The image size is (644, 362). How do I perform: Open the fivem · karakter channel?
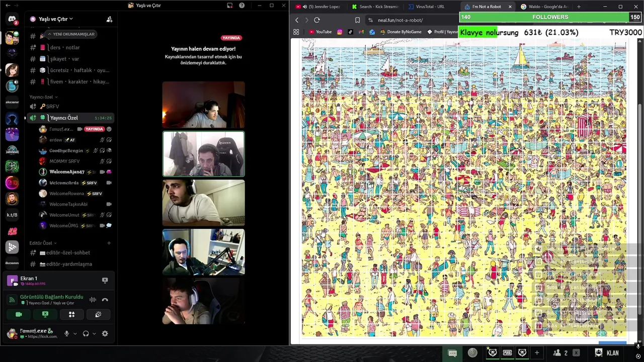click(70, 81)
